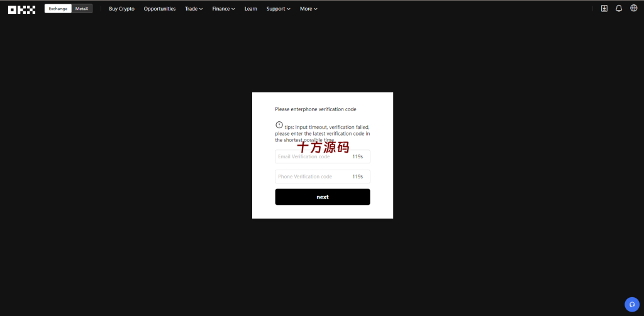This screenshot has height=316, width=644.
Task: Expand the Support menu
Action: point(279,9)
